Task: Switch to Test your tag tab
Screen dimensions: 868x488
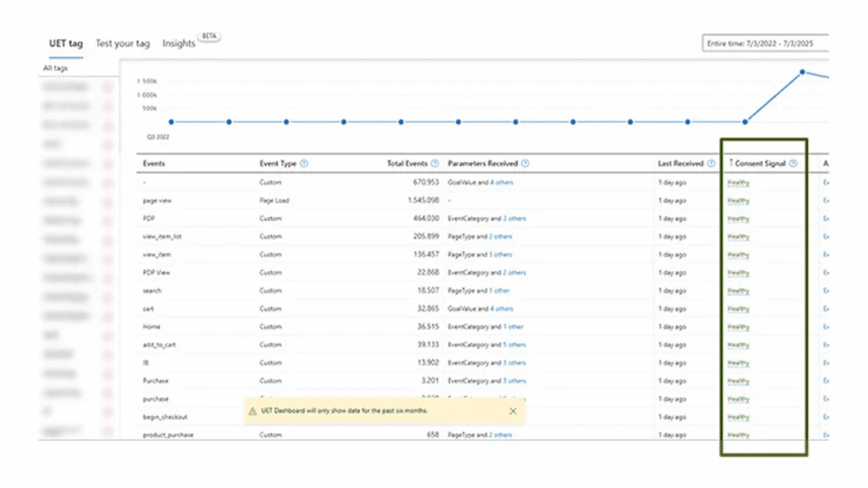Action: click(122, 43)
